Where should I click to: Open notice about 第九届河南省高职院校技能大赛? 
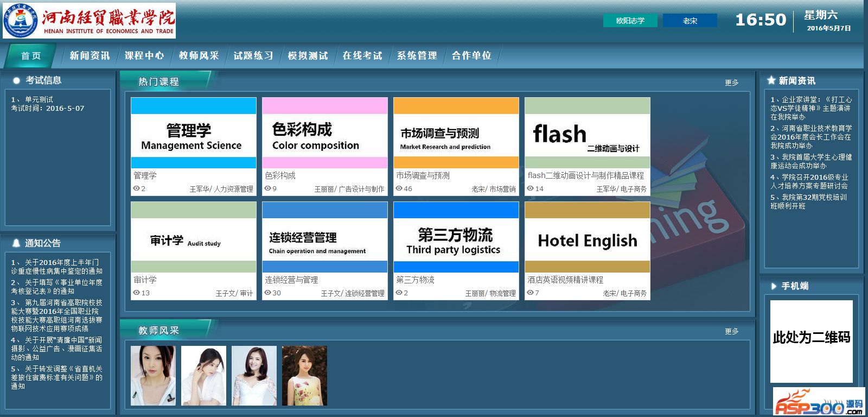(x=57, y=315)
